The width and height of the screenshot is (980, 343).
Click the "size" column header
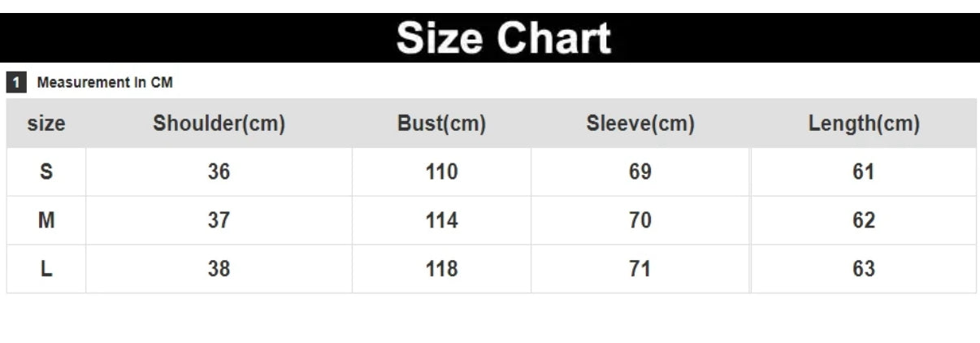coord(46,124)
